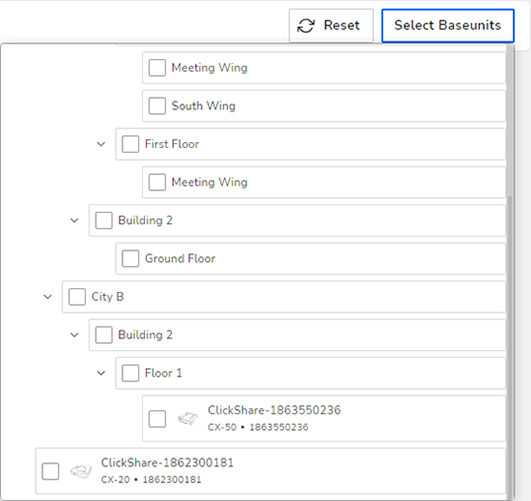Collapse Building 2 above Ground Floor
The width and height of the screenshot is (531, 501).
(74, 220)
